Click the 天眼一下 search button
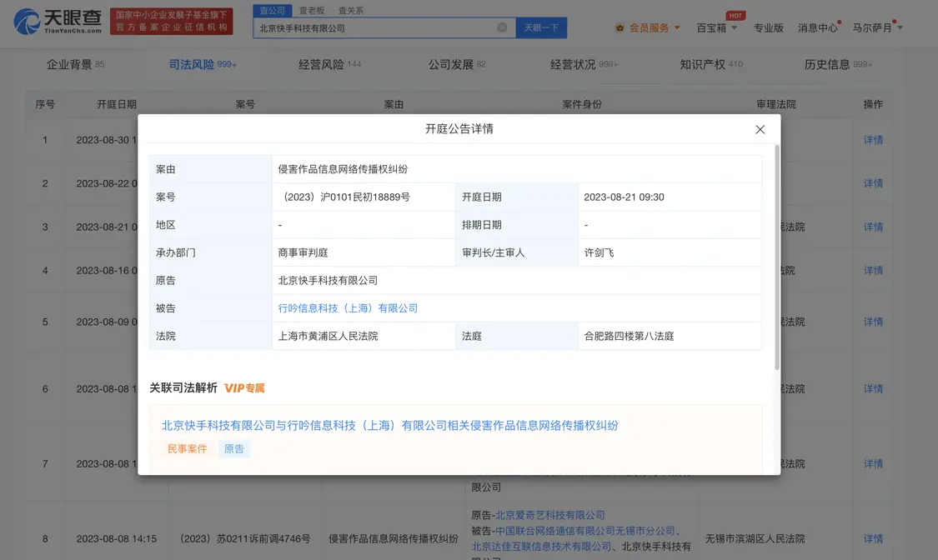The image size is (938, 560). click(x=541, y=28)
